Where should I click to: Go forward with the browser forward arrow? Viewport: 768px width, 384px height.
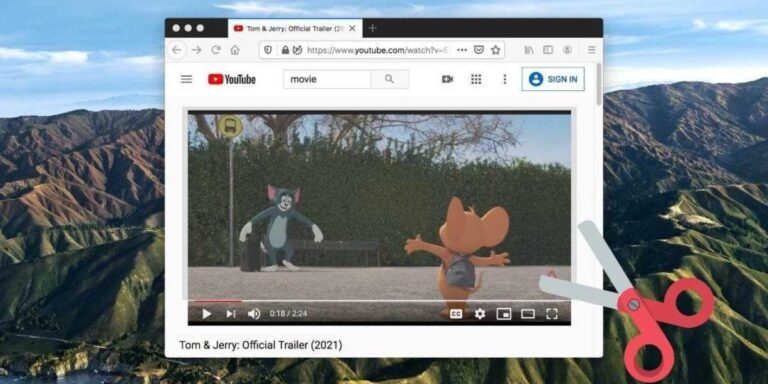pos(196,50)
